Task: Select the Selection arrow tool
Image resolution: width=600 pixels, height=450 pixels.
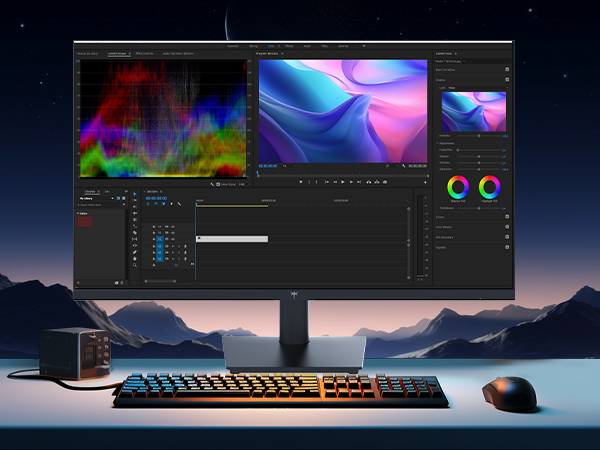Action: pos(134,194)
